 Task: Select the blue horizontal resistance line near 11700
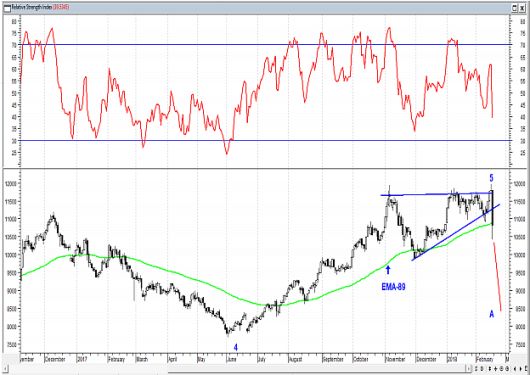coord(436,194)
